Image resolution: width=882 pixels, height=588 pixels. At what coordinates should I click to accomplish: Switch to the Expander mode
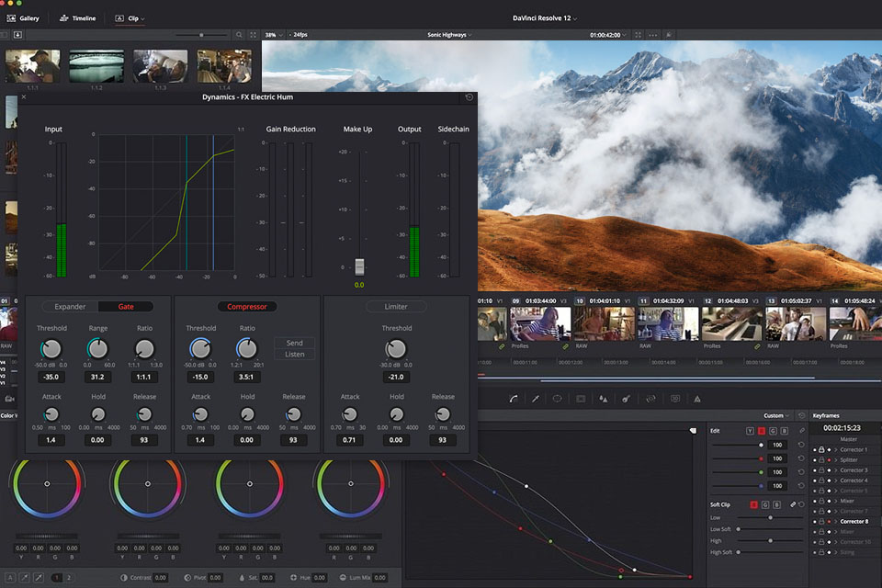(x=70, y=307)
